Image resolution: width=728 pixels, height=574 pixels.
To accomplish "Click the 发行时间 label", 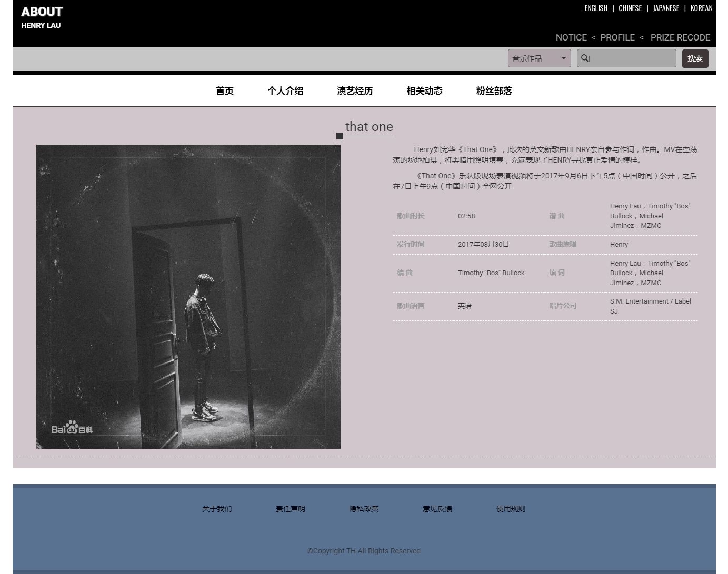I will click(411, 245).
